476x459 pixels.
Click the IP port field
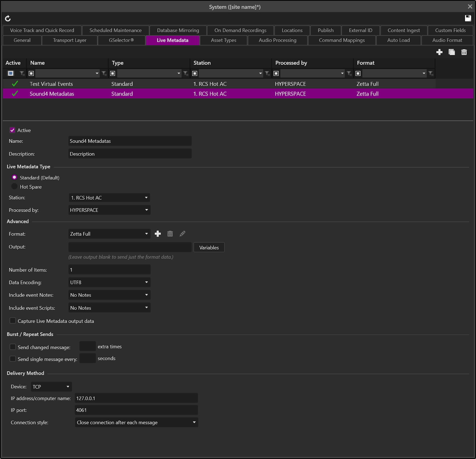[x=136, y=410]
